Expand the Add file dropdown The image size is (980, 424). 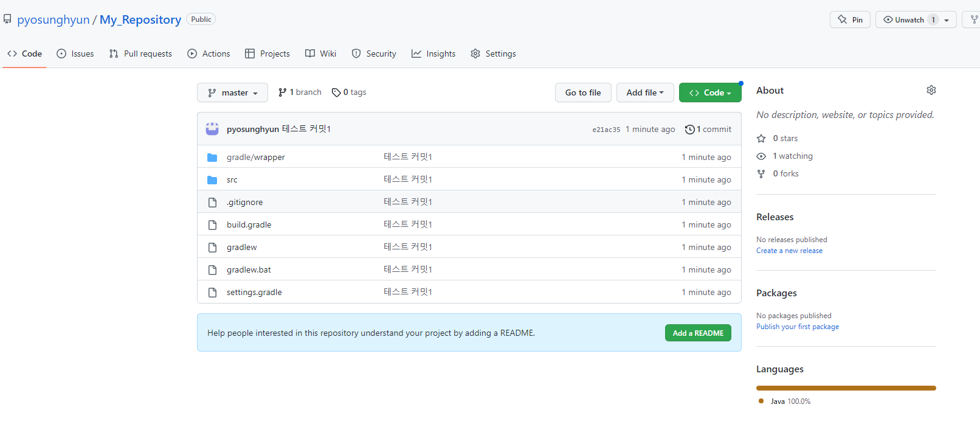645,92
